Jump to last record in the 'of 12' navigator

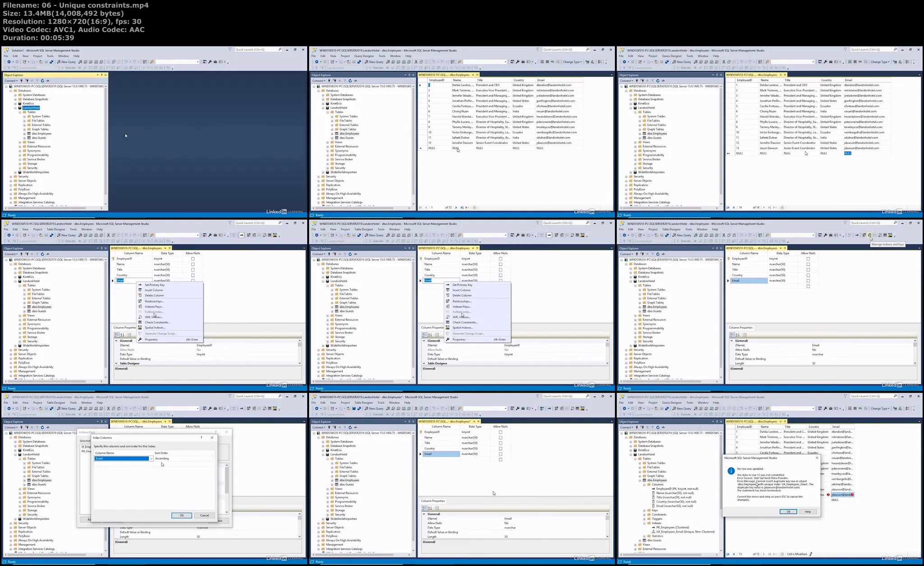click(462, 208)
